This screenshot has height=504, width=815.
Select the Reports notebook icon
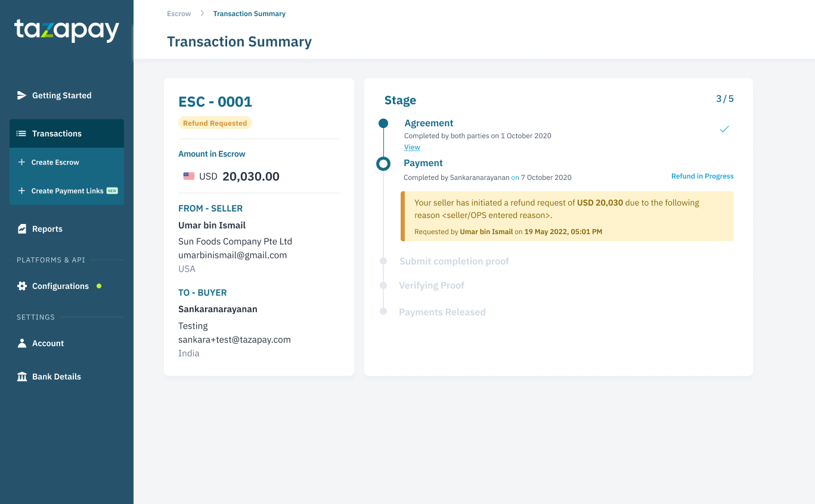click(21, 228)
